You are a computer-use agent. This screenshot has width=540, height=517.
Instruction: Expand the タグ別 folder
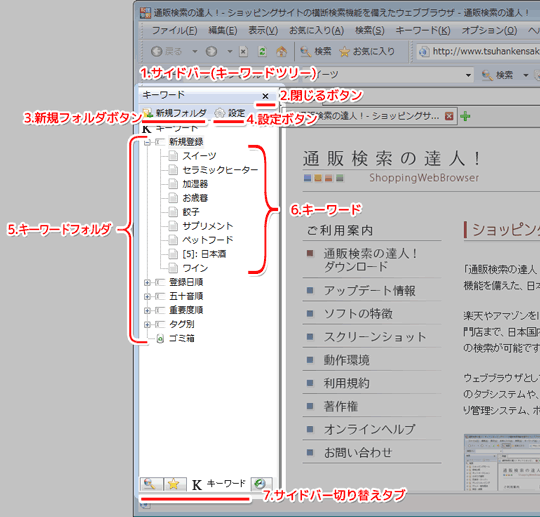[147, 324]
